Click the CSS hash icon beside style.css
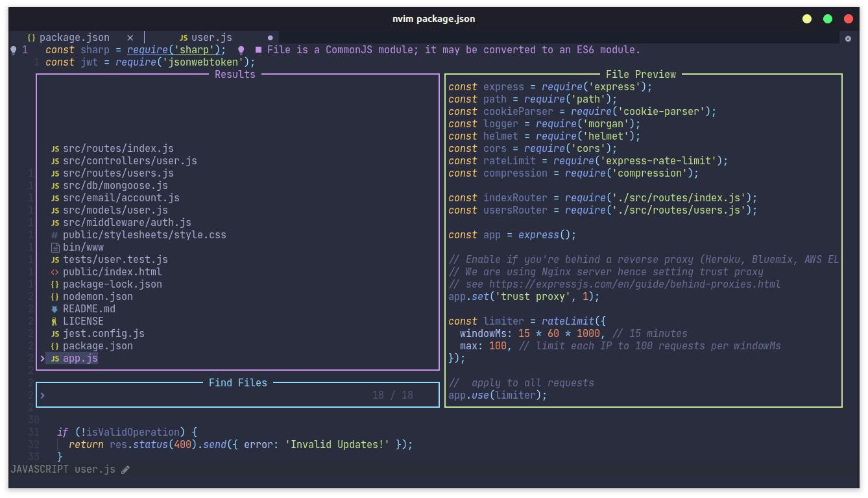The image size is (868, 498). click(55, 235)
